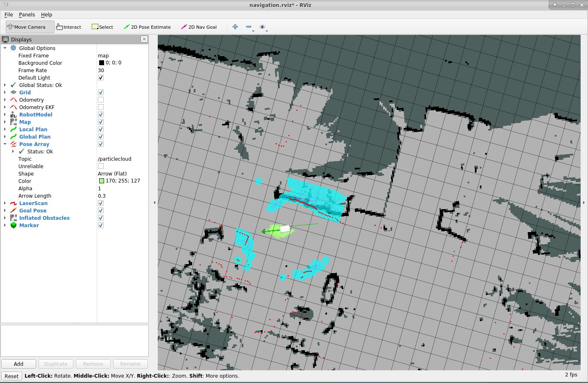Screen dimensions: 588x383
Task: Uncheck the LaserScan display
Action: click(100, 203)
